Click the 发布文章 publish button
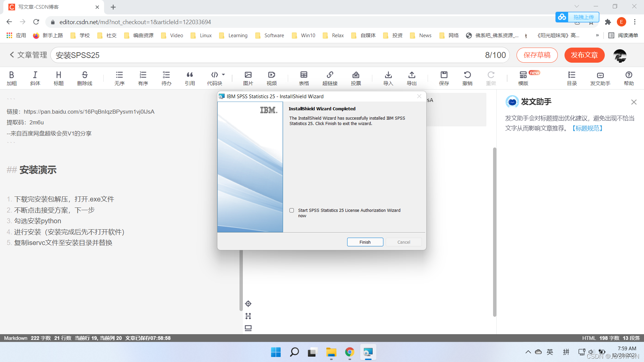 tap(585, 55)
